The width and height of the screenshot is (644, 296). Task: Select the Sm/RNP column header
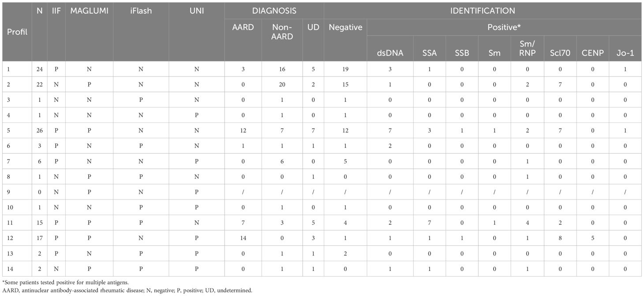pos(527,48)
